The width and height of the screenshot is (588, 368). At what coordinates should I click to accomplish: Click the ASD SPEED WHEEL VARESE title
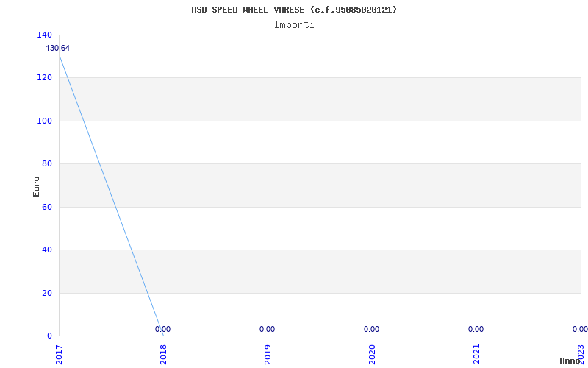[x=294, y=10]
